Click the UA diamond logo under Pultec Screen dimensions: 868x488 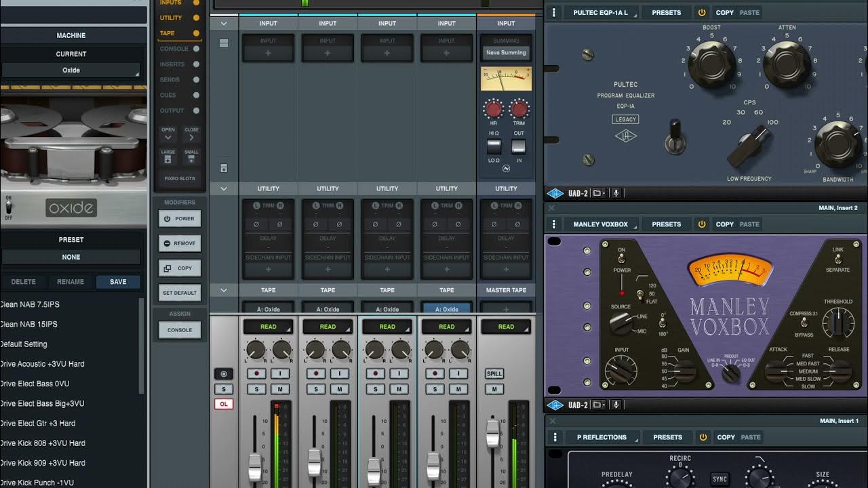(x=555, y=193)
